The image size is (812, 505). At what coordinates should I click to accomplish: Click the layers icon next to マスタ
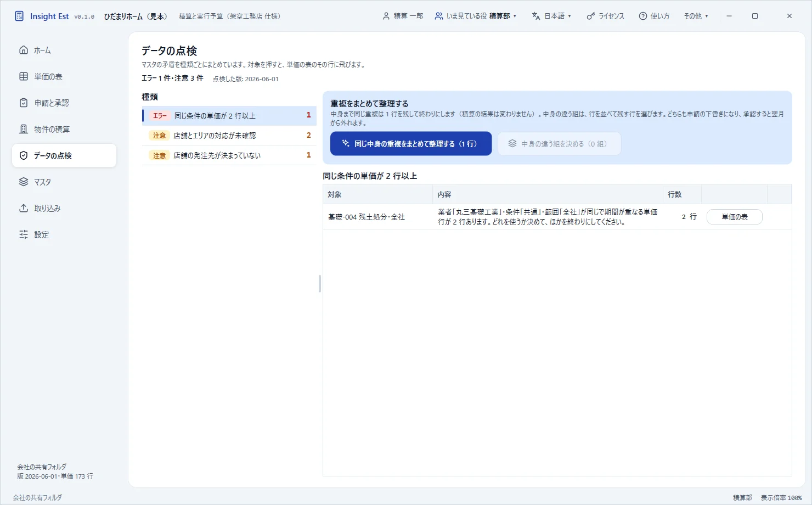click(24, 182)
